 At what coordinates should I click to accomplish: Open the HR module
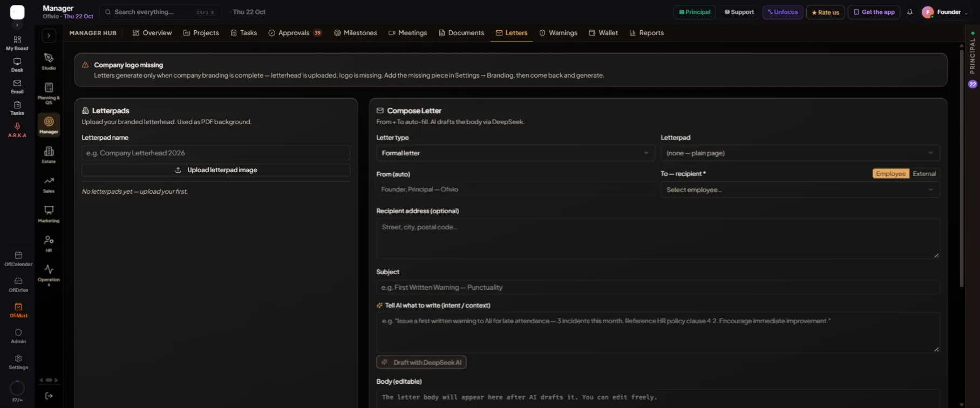[49, 243]
